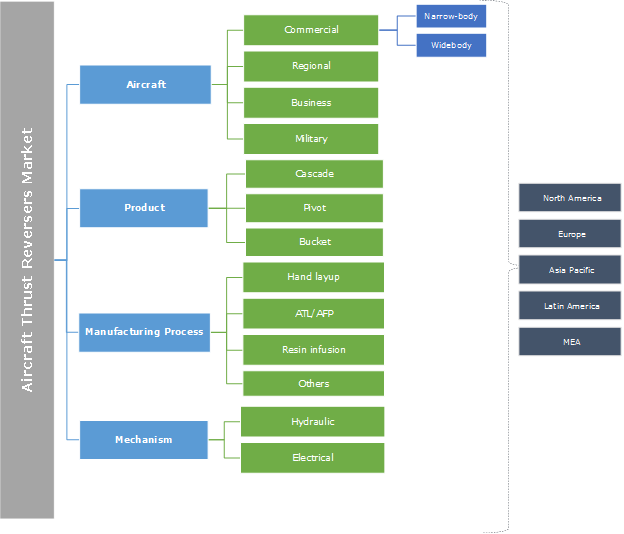Click the Hydraulic mechanism box

[x=313, y=422]
